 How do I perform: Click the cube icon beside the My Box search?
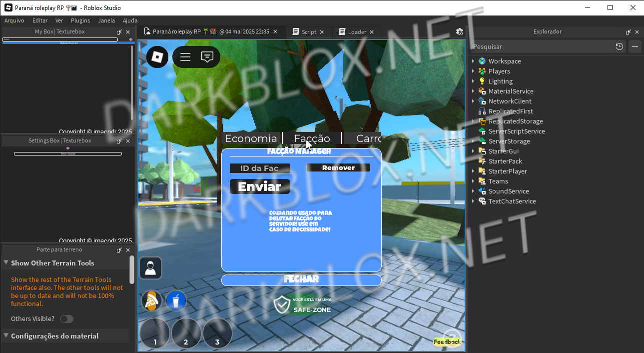(131, 39)
